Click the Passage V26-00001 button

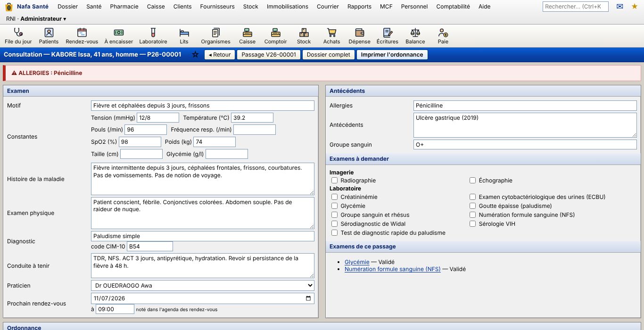coord(269,55)
